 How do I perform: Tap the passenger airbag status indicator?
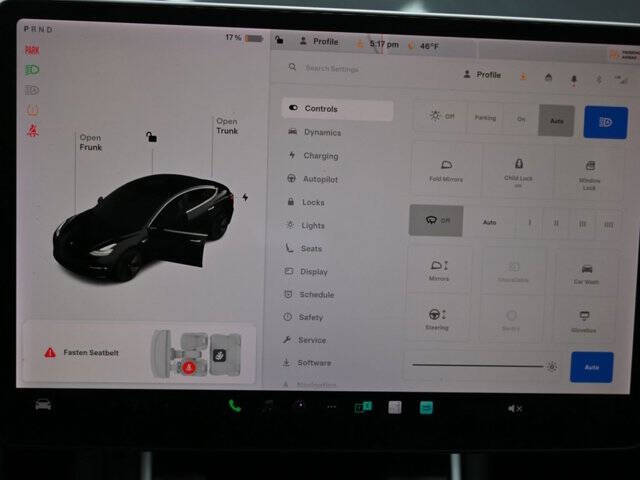point(624,55)
